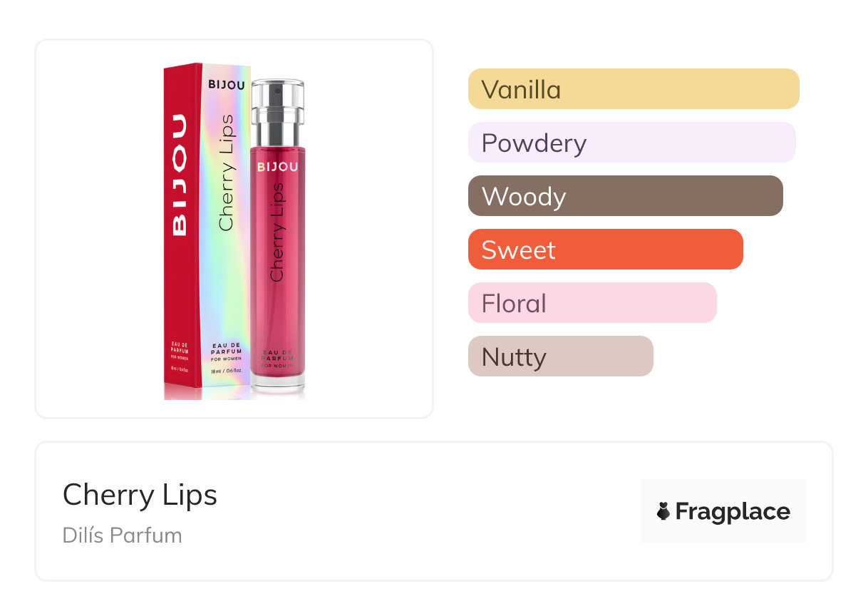The height and width of the screenshot is (616, 868).
Task: Click the orange Sweet accord bar
Action: coord(605,250)
